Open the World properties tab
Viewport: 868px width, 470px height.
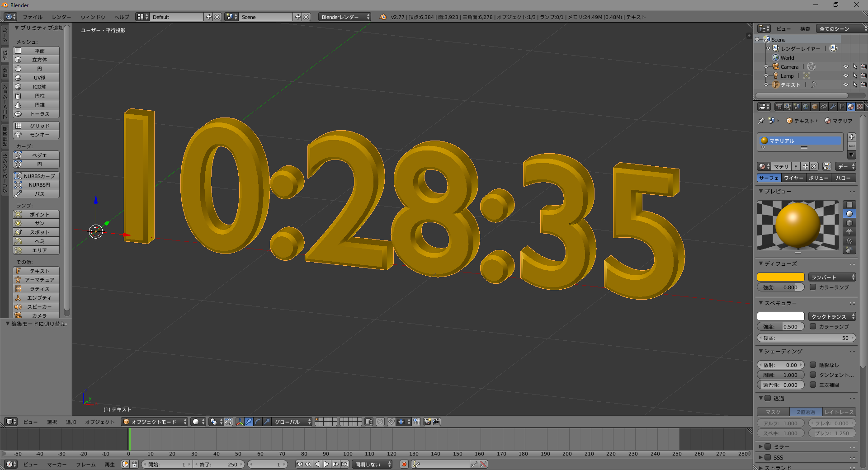click(806, 107)
